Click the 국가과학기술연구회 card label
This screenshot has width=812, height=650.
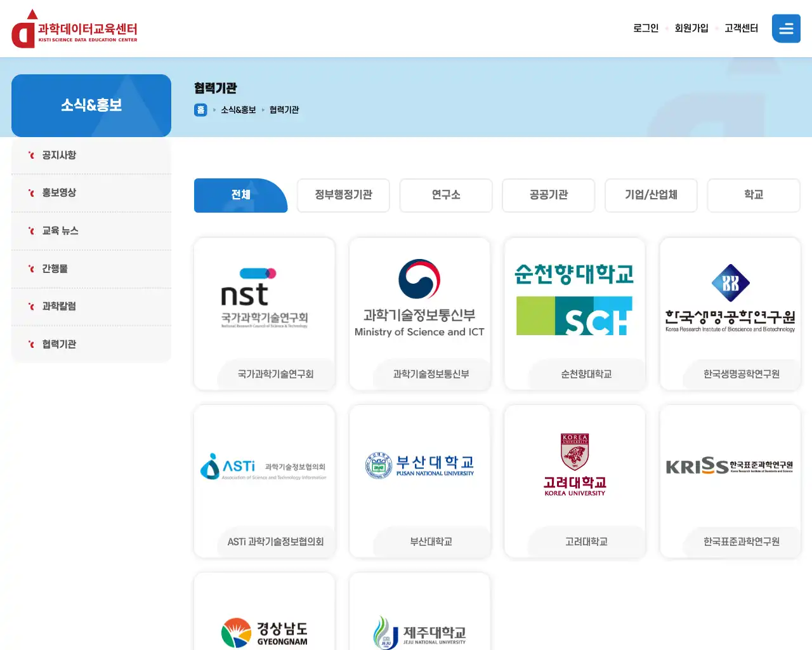pyautogui.click(x=276, y=375)
